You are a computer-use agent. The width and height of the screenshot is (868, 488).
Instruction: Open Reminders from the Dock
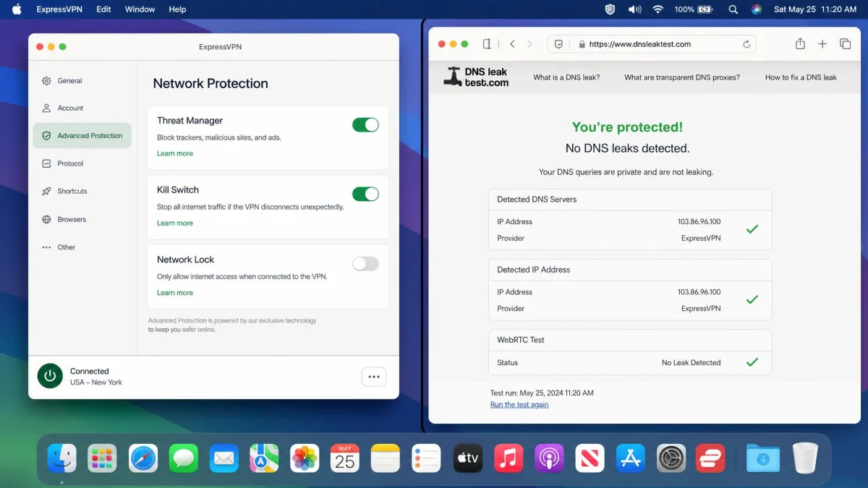[427, 458]
